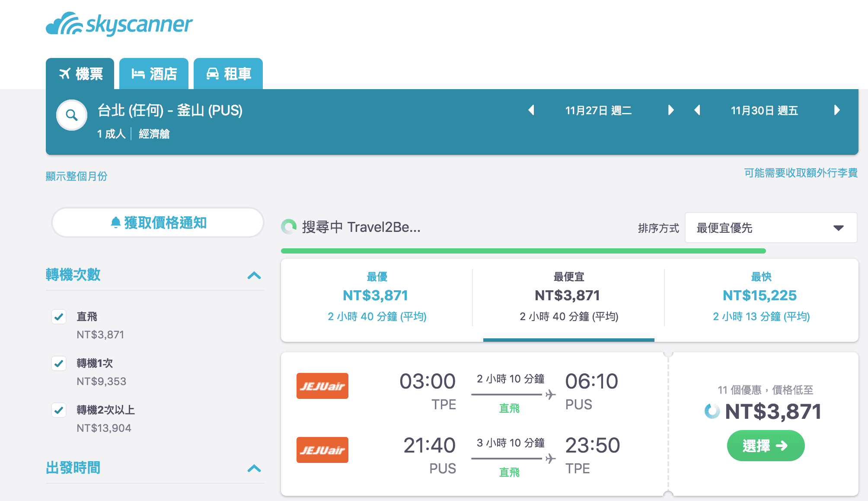Click the 台北 (任何) - 釜山 (PUS) route text
Viewport: 868px width, 501px height.
[x=170, y=110]
